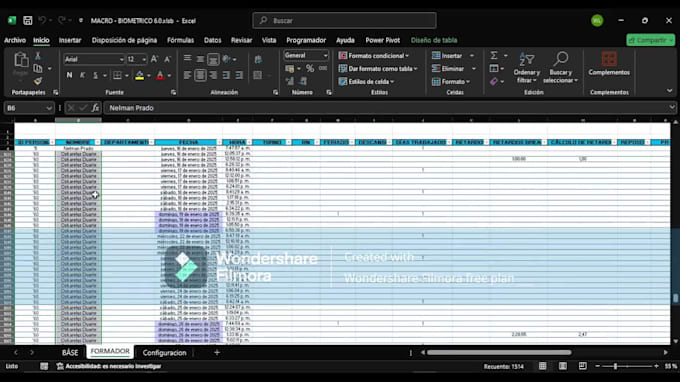Click the Increase decimal icon
Image resolution: width=680 pixels, height=382 pixels.
click(290, 81)
